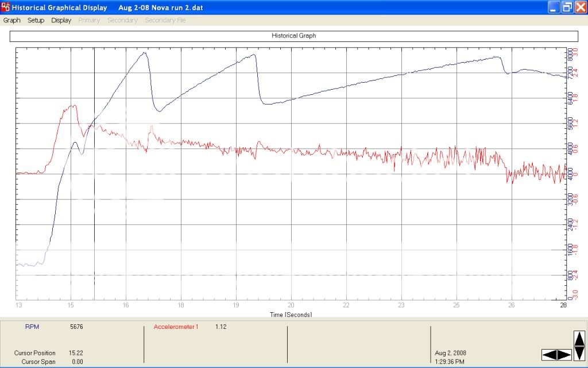
Task: Open the Graph menu
Action: pos(11,20)
